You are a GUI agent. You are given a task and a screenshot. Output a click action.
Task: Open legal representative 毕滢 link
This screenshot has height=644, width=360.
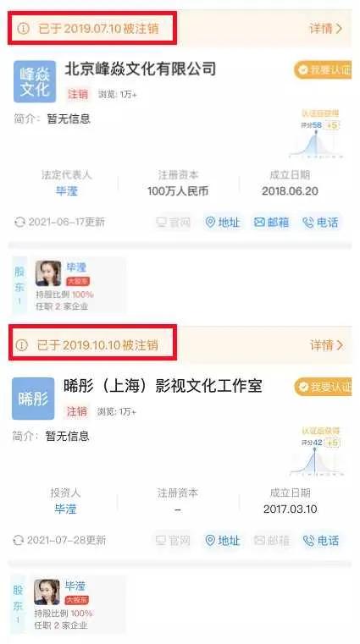click(x=67, y=191)
